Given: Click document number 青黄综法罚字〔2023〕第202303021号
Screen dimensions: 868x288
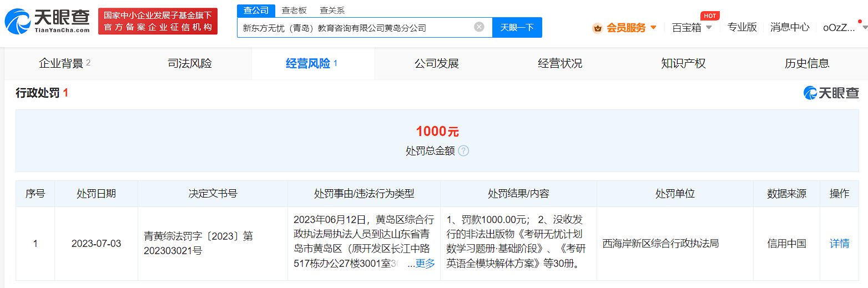Looking at the screenshot, I should [x=198, y=243].
